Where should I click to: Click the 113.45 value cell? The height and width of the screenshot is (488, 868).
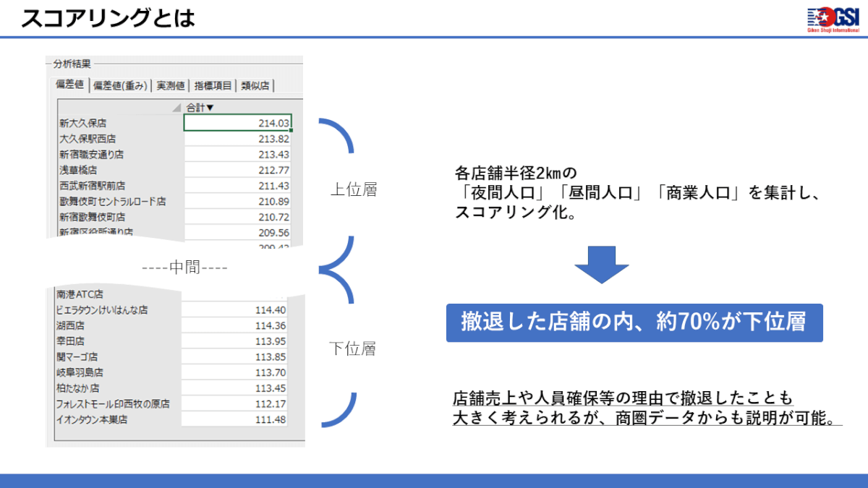[235, 388]
